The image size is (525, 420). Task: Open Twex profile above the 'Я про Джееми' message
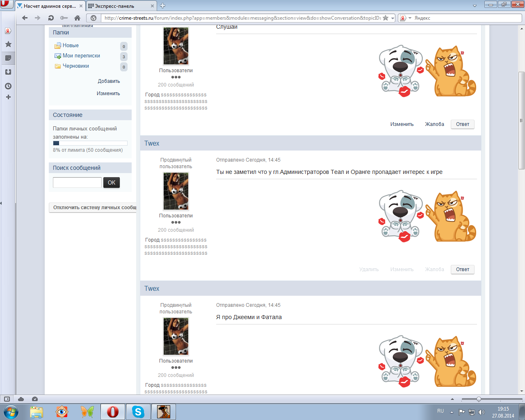pos(152,288)
